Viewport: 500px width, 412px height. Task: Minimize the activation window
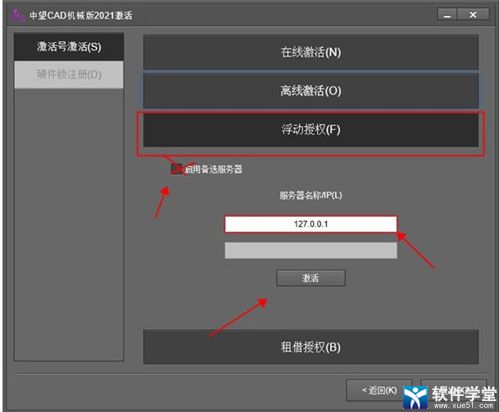pos(447,15)
